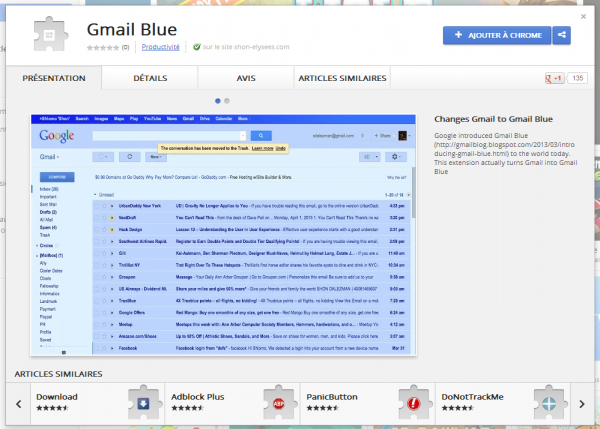The height and width of the screenshot is (429, 600).
Task: Click the Download extension icon
Action: pos(143,403)
